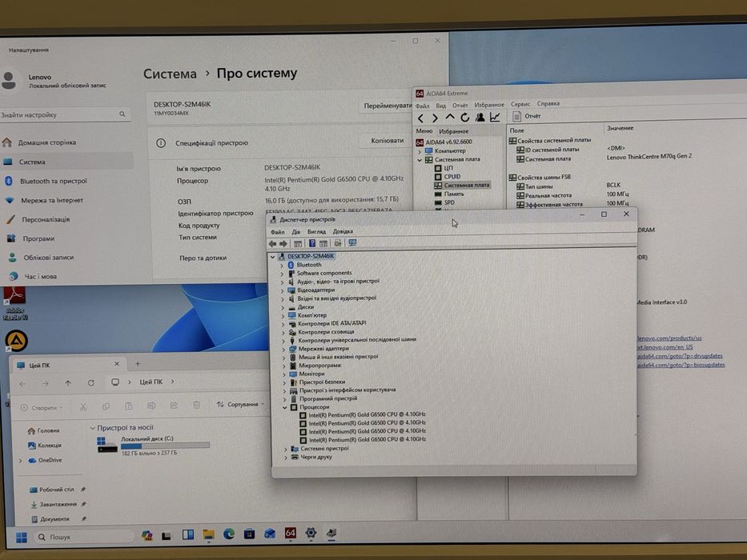Screen dimensions: 747x560
Task: Click Знайти настройку search field
Action: 65,114
